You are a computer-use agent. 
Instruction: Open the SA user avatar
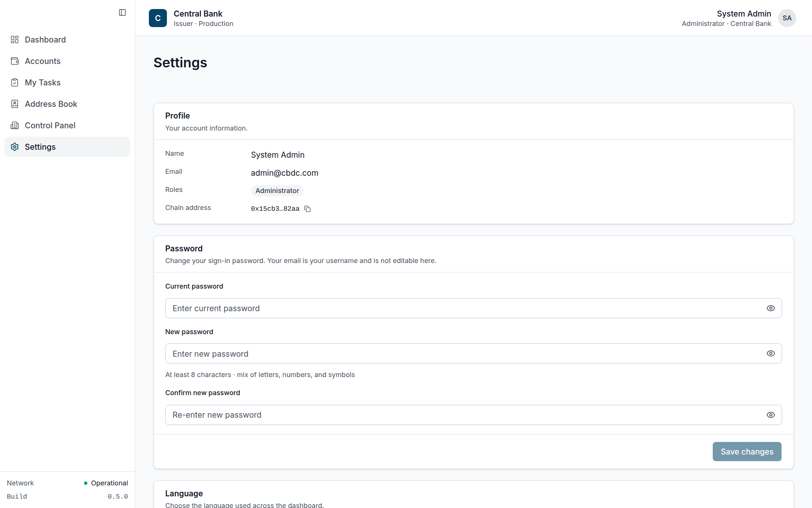point(787,18)
